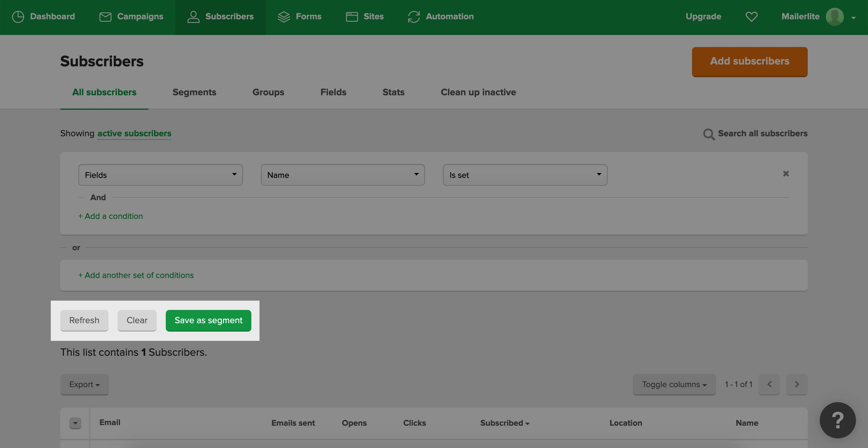Viewport: 868px width, 448px height.
Task: Remove the filter condition with X
Action: point(785,174)
